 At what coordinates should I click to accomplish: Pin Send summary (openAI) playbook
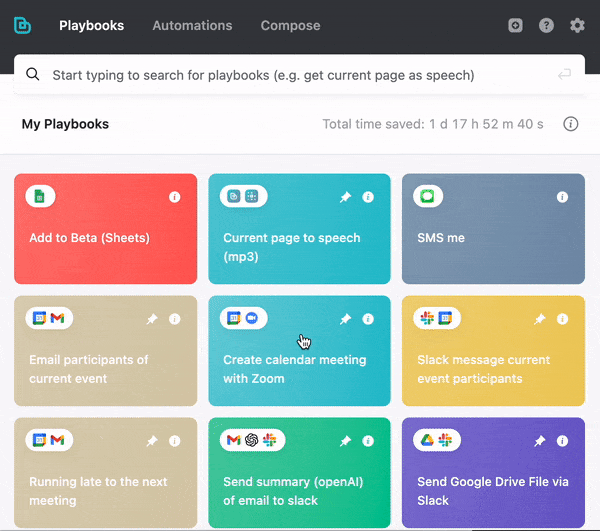345,441
